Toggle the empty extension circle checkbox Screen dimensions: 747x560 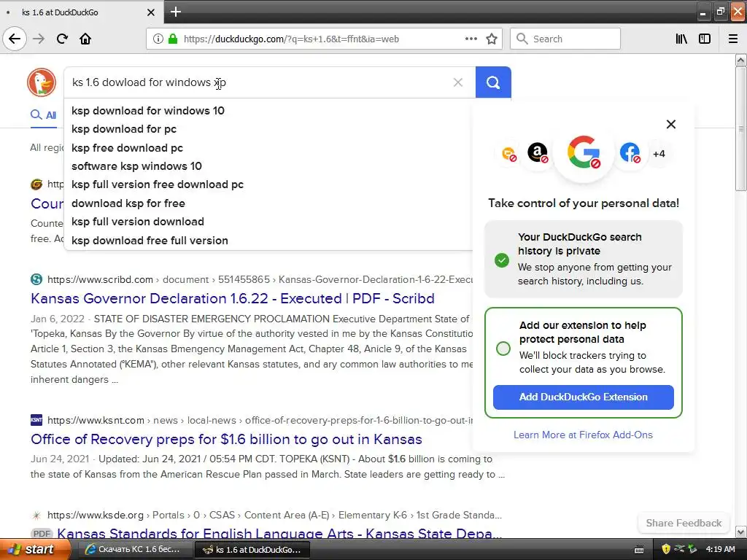[x=503, y=349]
